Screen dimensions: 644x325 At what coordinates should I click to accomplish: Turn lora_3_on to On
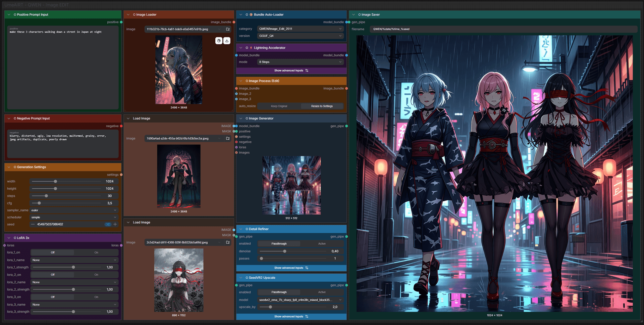tap(96, 297)
